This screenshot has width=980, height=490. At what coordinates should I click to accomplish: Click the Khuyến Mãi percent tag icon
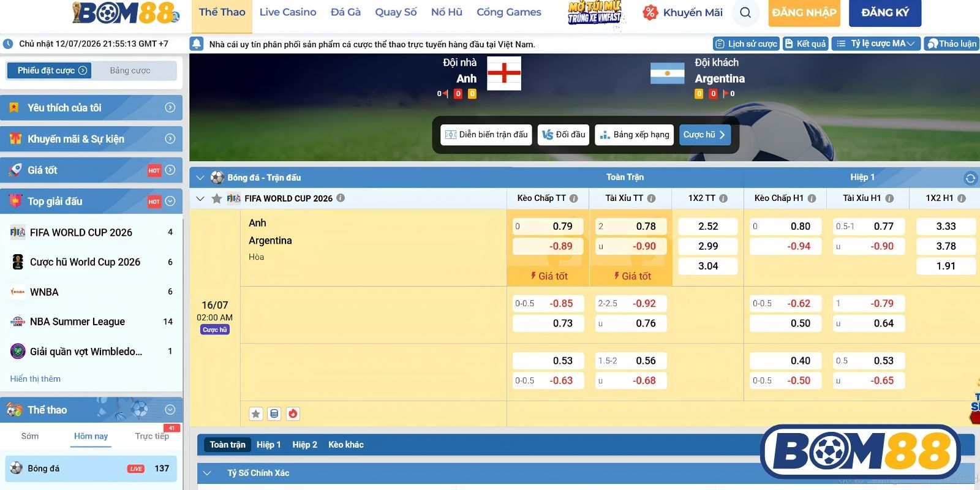(x=650, y=12)
